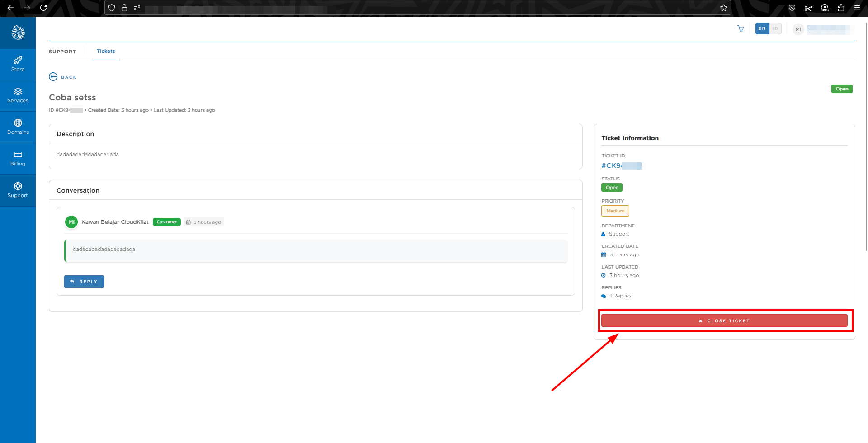Click the Back arrow icon
The height and width of the screenshot is (443, 868).
pos(53,77)
